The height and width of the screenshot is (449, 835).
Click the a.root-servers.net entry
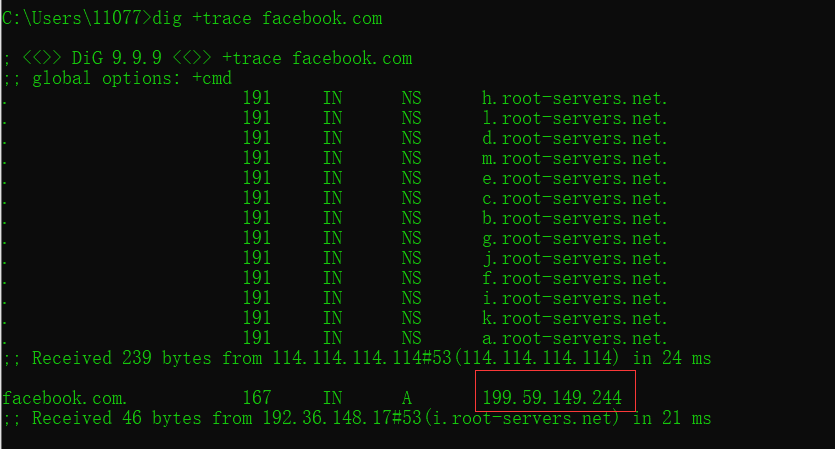574,338
